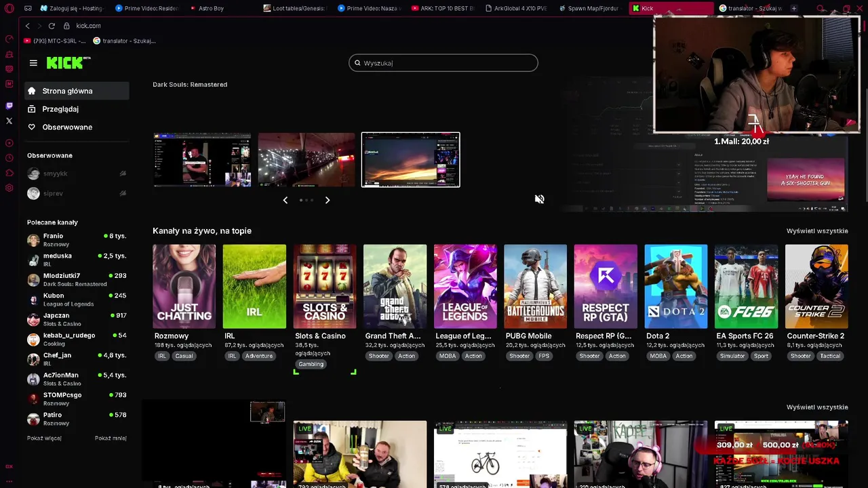This screenshot has width=868, height=488.
Task: Open Dota 2 category card
Action: pos(676,286)
